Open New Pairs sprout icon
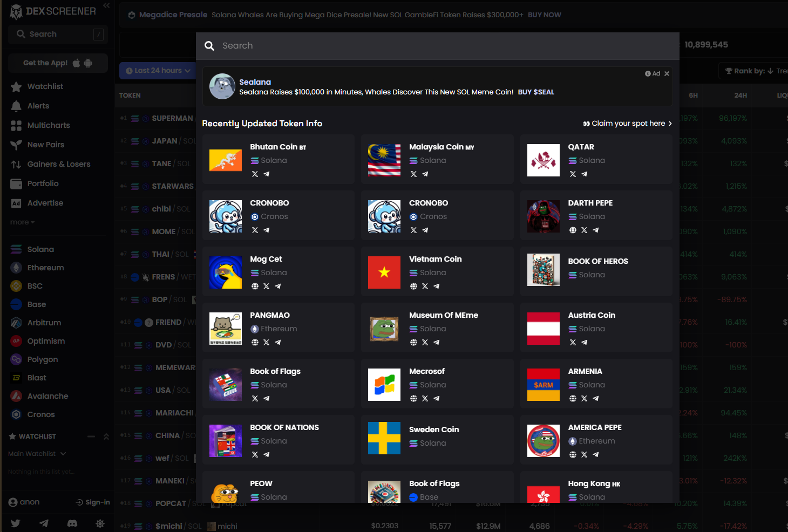 pyautogui.click(x=16, y=145)
